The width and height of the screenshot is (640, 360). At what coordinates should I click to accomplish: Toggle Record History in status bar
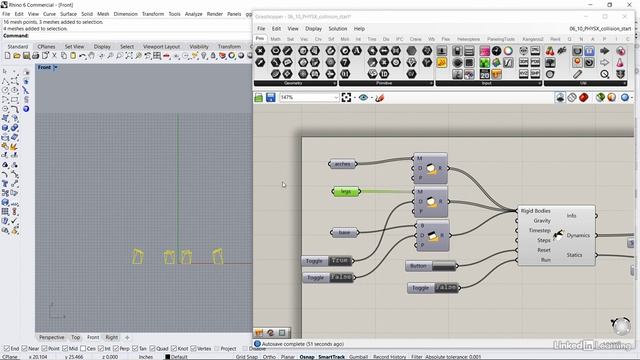389,357
